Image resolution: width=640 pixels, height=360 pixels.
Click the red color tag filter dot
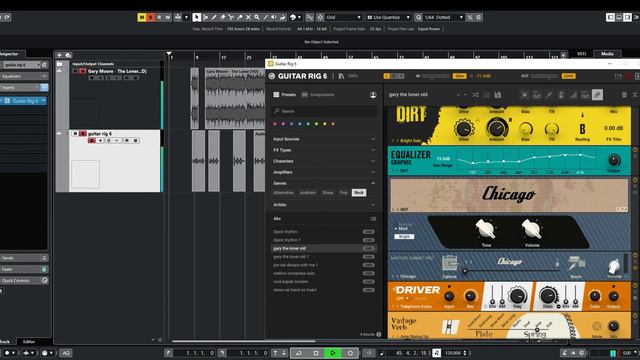(275, 124)
